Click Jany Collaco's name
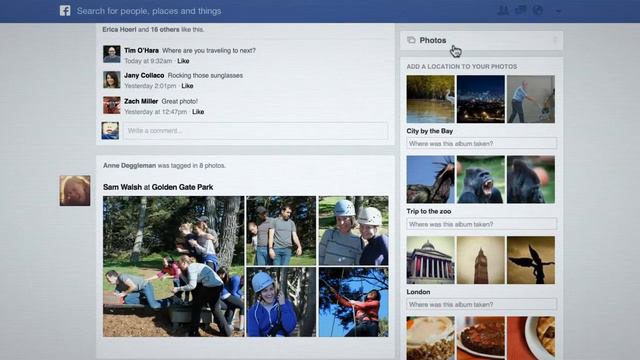This screenshot has height=360, width=640. tap(144, 76)
